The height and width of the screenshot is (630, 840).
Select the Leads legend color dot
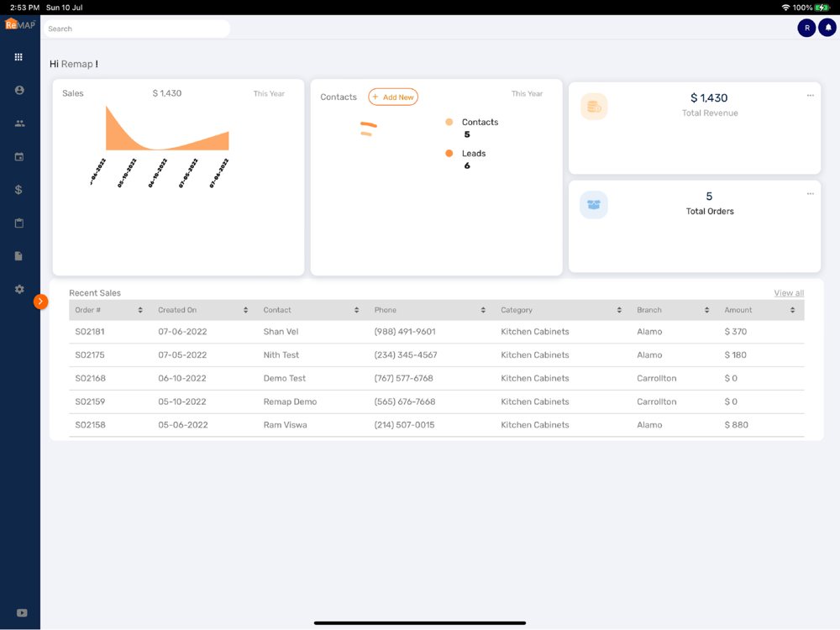point(449,153)
